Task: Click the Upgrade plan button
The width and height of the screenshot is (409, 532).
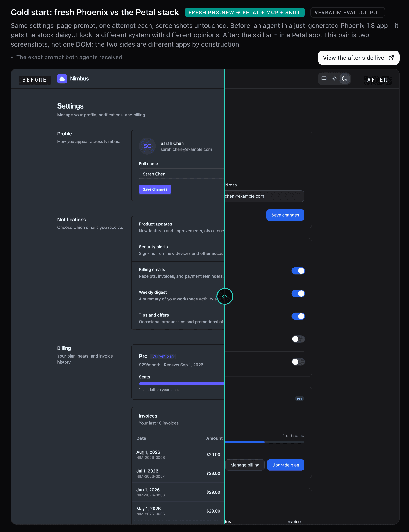Action: tap(285, 465)
